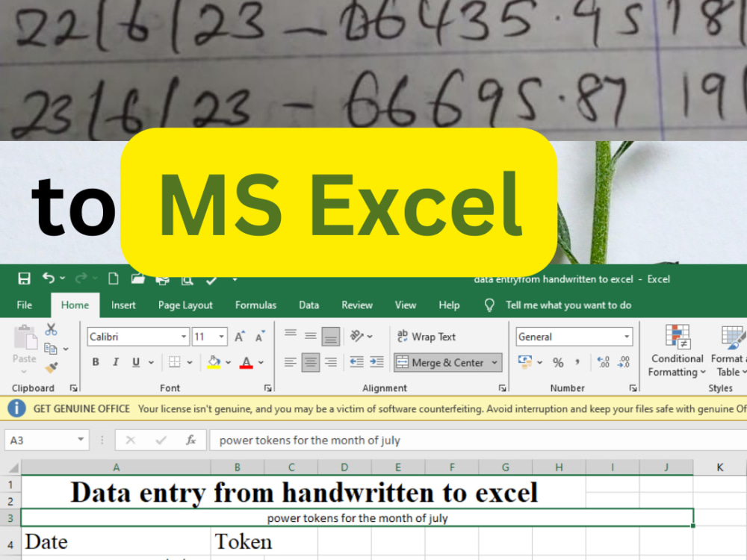
Task: Click the Percent Style icon
Action: pos(557,362)
